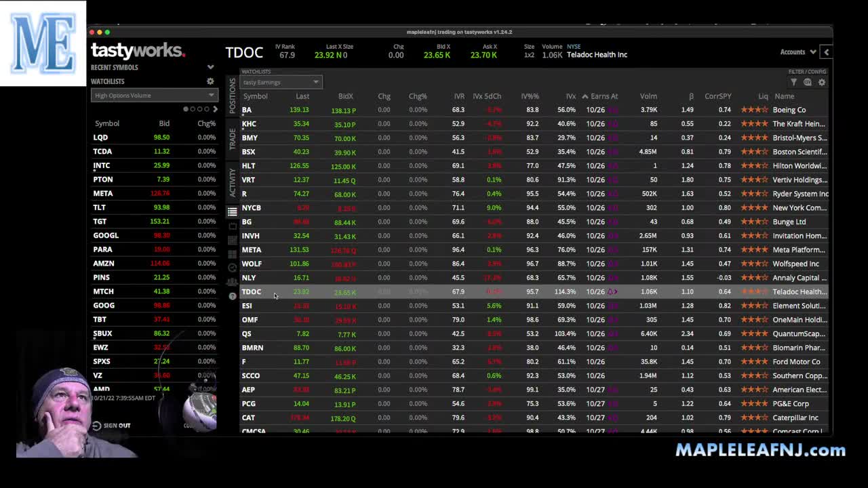Open the main watchlist config gear icon
The image size is (868, 488).
(822, 82)
